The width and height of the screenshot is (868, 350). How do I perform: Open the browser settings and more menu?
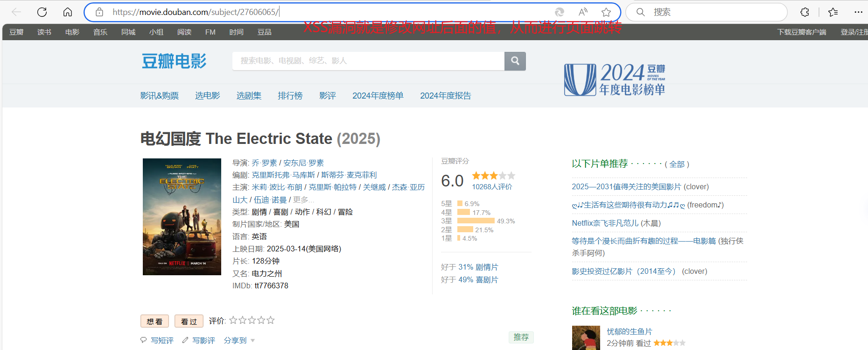coord(858,12)
